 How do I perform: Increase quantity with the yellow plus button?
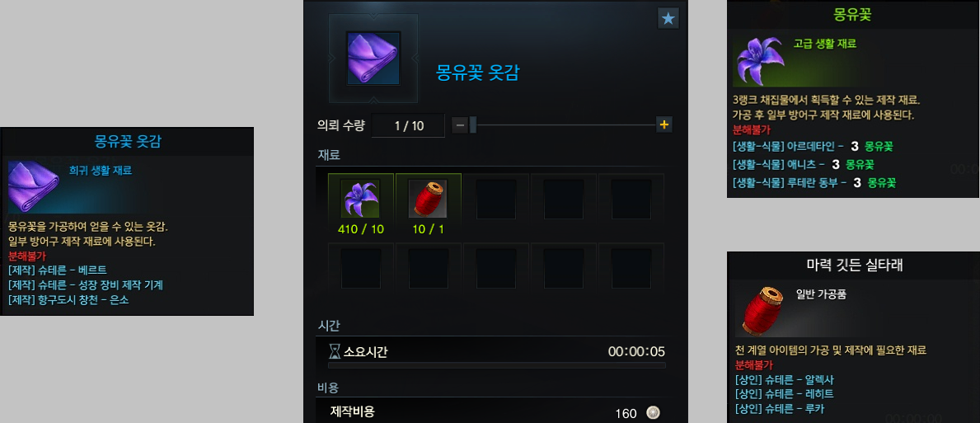(x=663, y=125)
